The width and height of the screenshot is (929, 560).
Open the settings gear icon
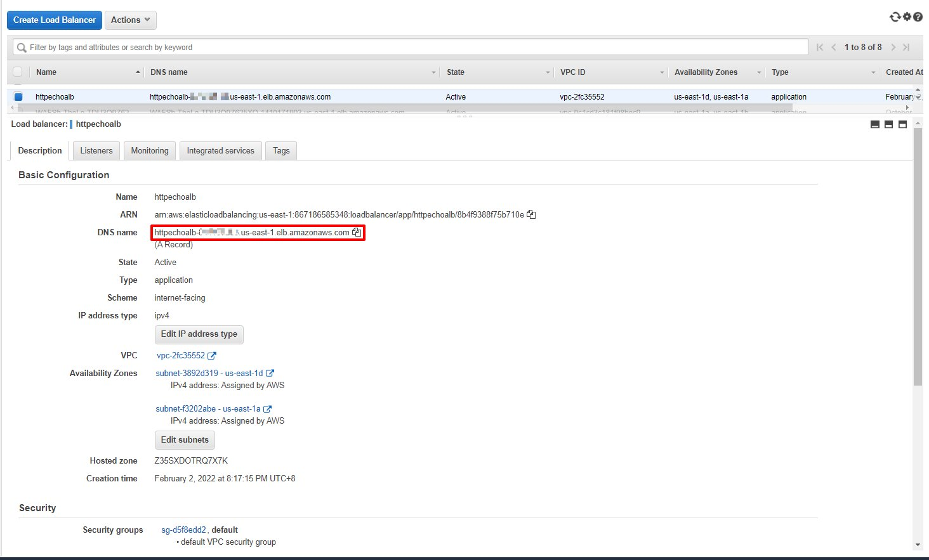tap(907, 17)
